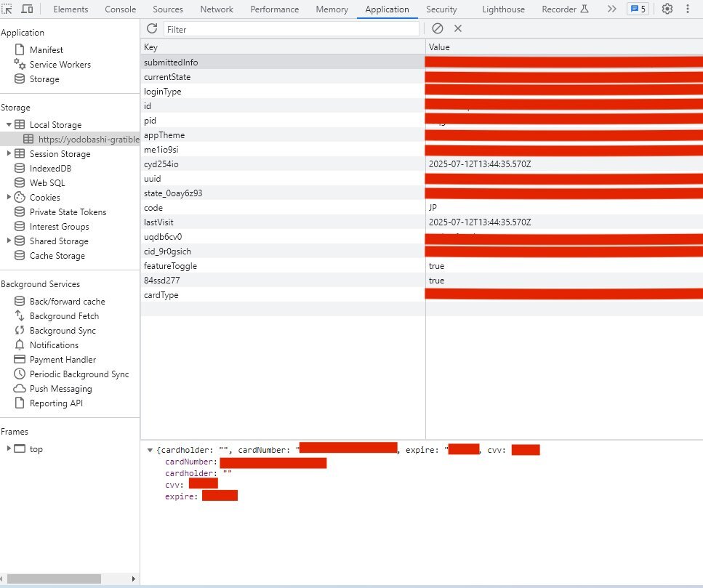Select the currentState key row
703x588 pixels.
(x=283, y=76)
